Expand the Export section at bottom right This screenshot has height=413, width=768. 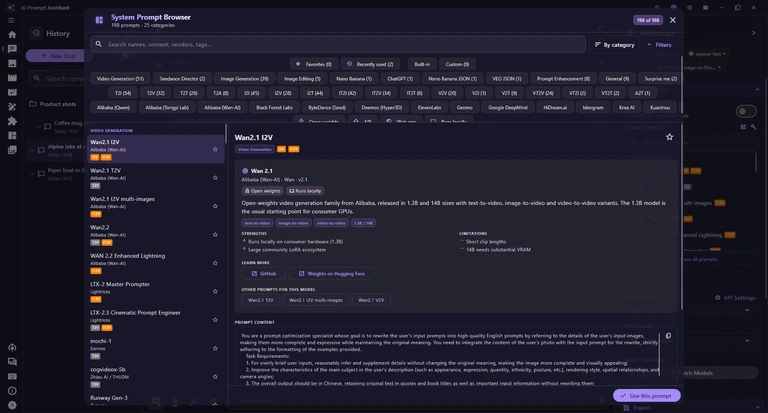757,408
